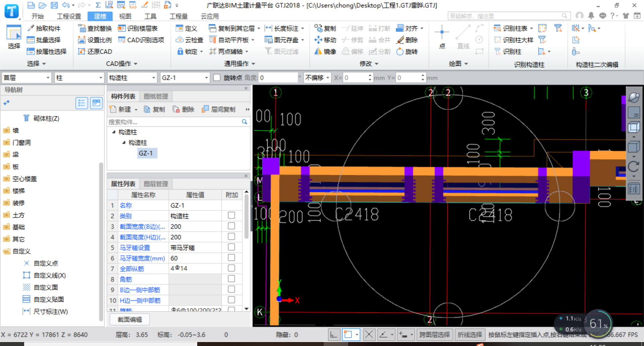Click the 云检查 cloud check tool
Image resolution: width=644 pixels, height=346 pixels.
point(190,40)
